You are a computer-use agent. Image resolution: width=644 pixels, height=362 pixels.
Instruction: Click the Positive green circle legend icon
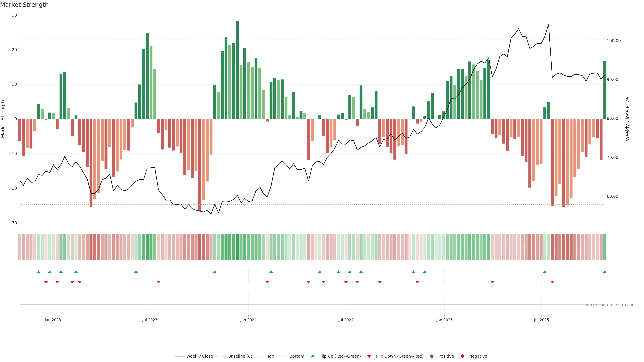pos(432,356)
